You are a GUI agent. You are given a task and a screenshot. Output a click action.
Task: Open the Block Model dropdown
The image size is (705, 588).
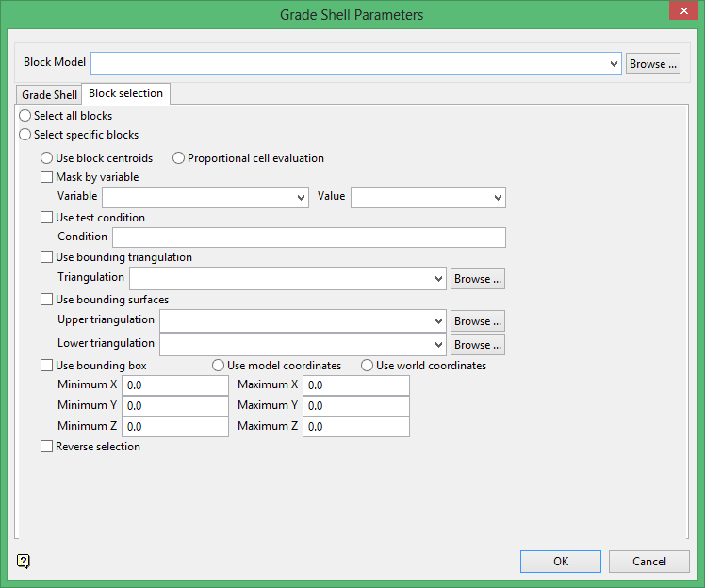click(615, 64)
